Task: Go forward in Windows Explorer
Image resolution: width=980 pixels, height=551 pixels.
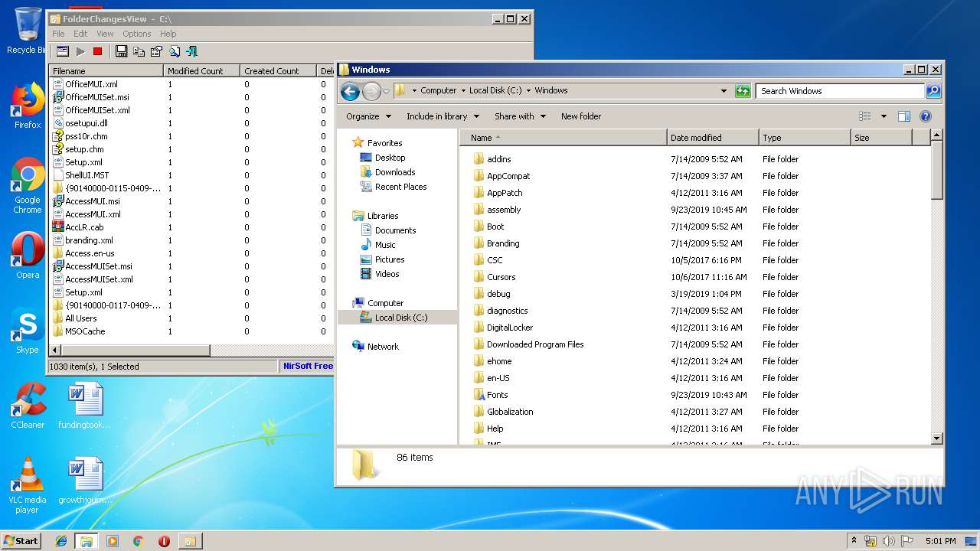Action: pos(371,91)
